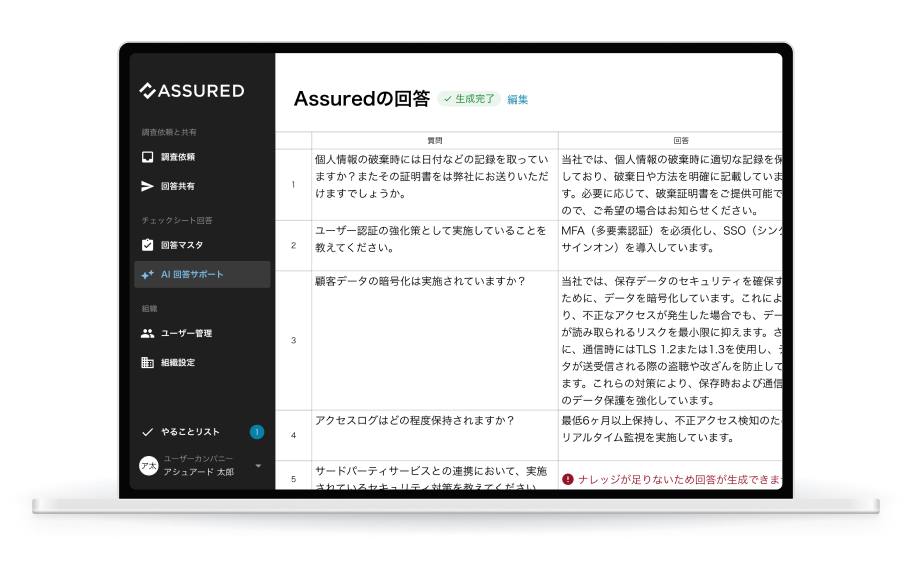Click the ASSURED logo in the sidebar
Viewport: 912px width, 573px height.
coord(191,91)
